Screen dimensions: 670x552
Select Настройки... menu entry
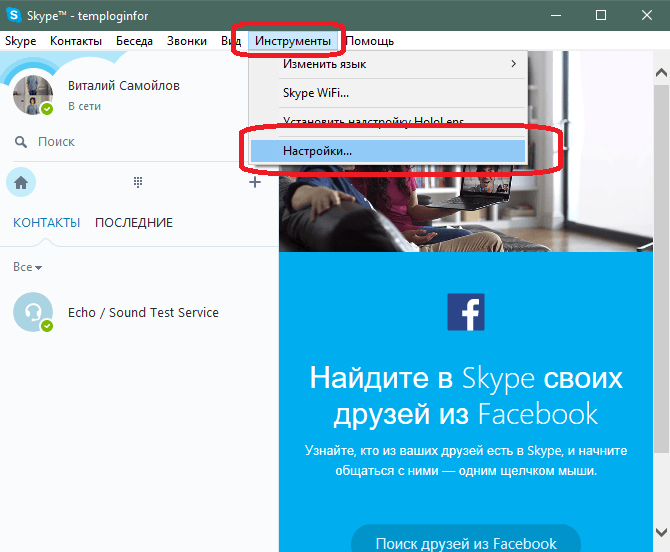pos(388,151)
